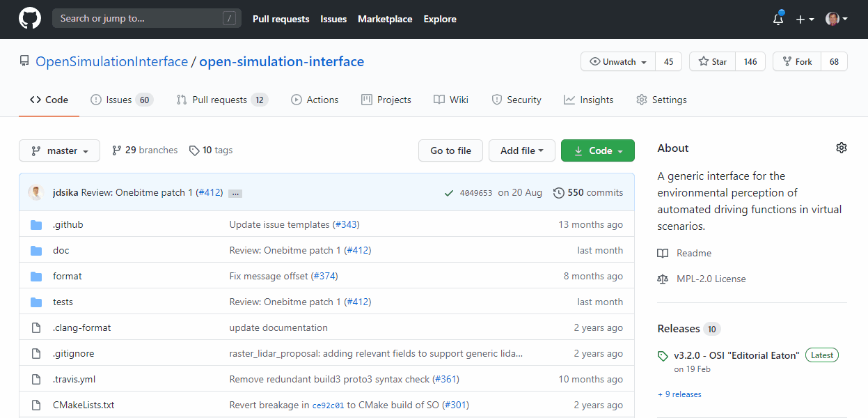The height and width of the screenshot is (418, 868).
Task: Click the + 9 releases link
Action: 679,394
